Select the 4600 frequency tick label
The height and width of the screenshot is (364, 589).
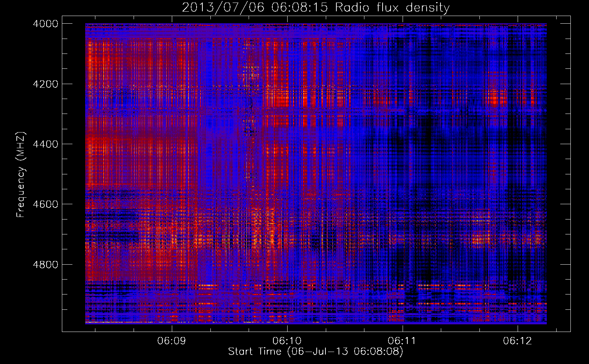46,204
